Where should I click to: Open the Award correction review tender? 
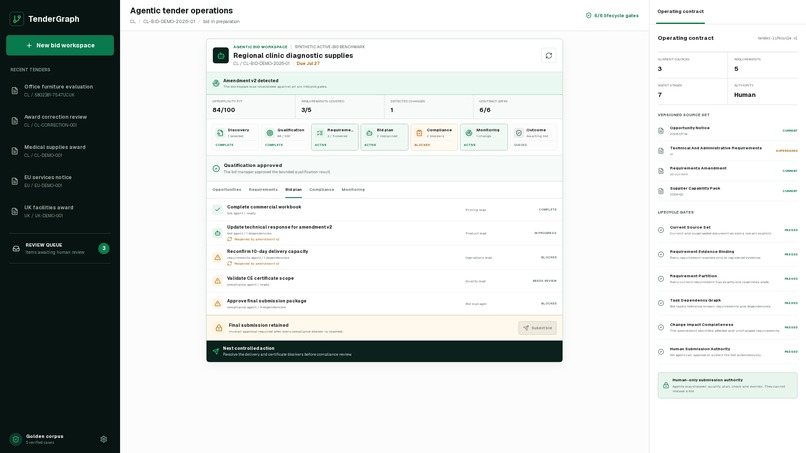(60, 121)
